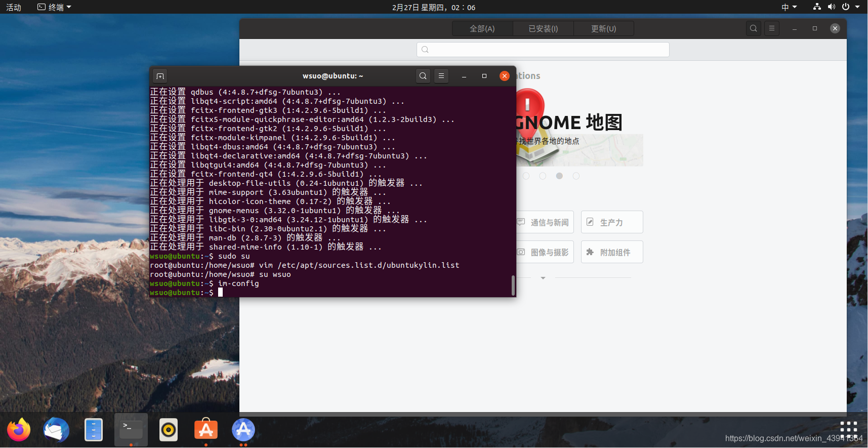
Task: Minimize the software center window
Action: (x=795, y=29)
